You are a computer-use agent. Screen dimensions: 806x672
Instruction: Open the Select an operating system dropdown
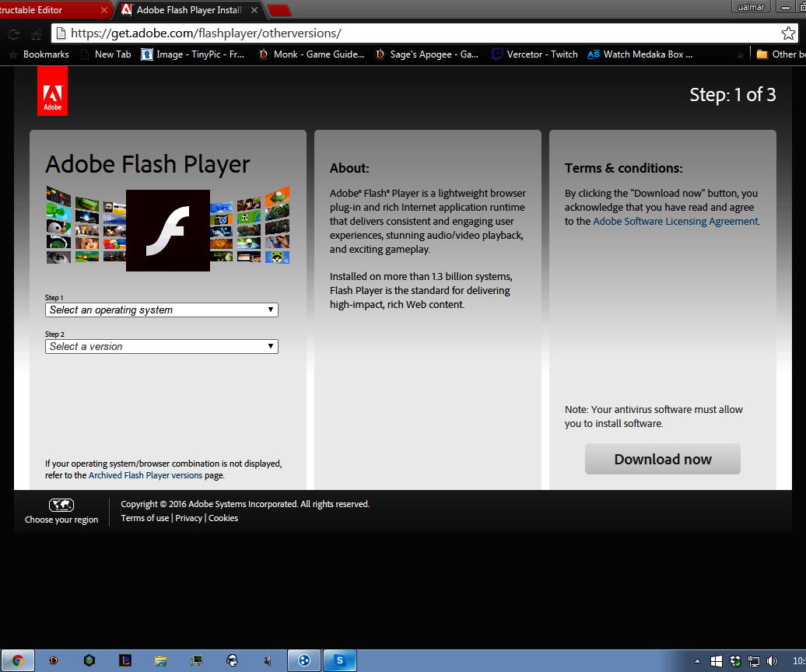coord(161,310)
